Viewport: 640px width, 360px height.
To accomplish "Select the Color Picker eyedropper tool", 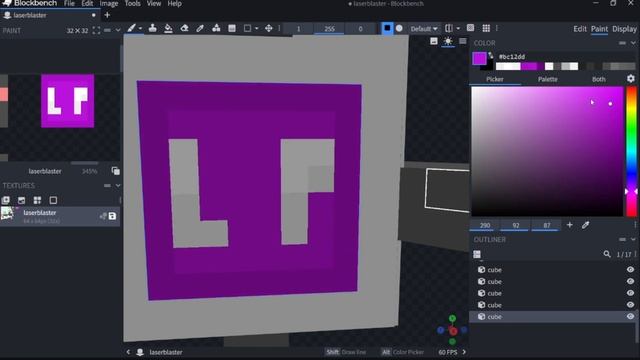I will [x=200, y=28].
